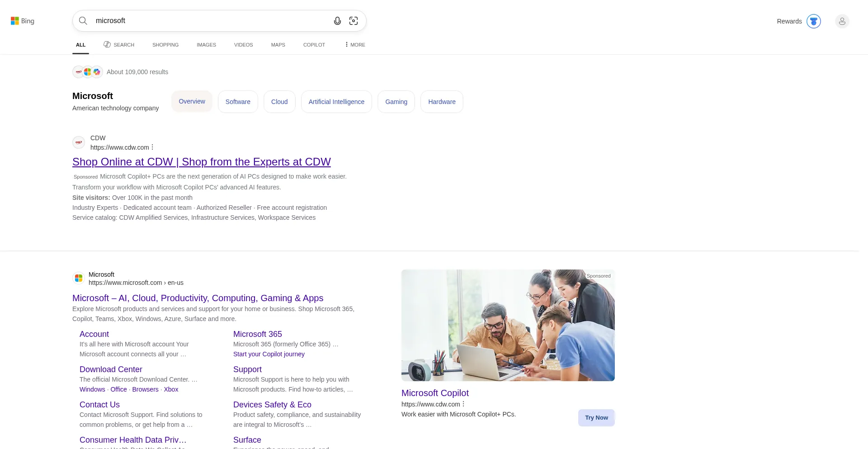
Task: Click the Office download link
Action: click(118, 389)
